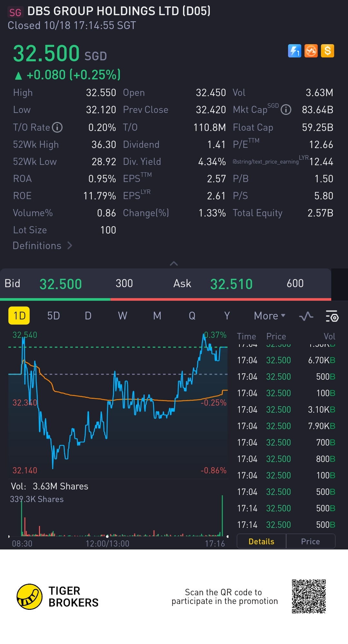Open the chart indicator waveform icon
The height and width of the screenshot is (644, 348).
306,316
